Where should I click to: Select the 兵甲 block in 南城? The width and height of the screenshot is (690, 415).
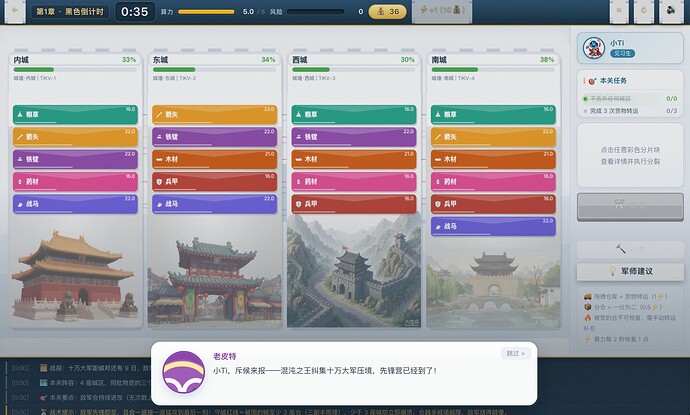tap(493, 204)
